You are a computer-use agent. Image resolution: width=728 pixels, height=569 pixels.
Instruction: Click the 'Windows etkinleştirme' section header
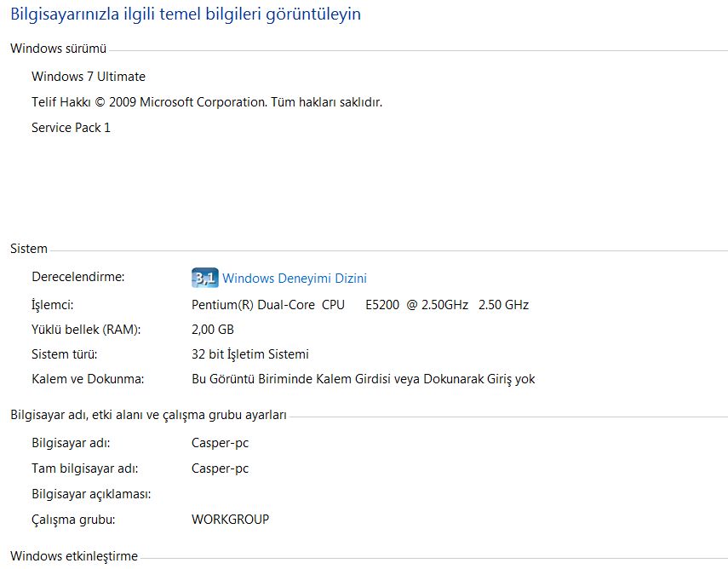pyautogui.click(x=74, y=556)
